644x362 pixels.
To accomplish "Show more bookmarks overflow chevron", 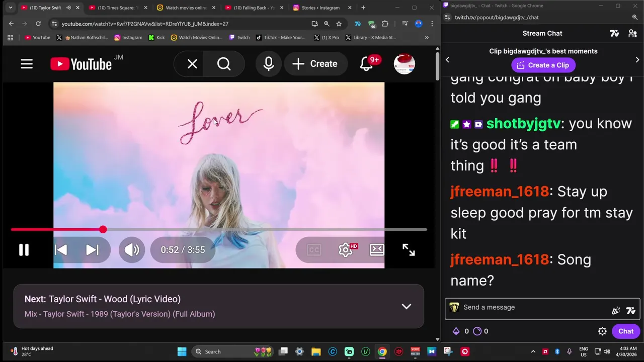I will 427,38.
